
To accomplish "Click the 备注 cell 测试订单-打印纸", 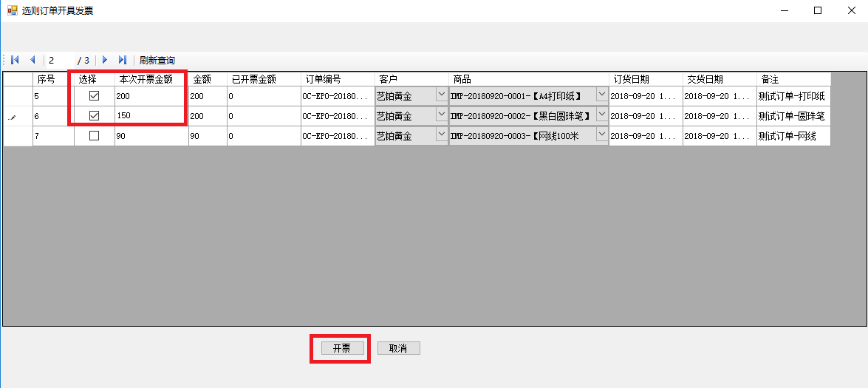I will coord(794,96).
